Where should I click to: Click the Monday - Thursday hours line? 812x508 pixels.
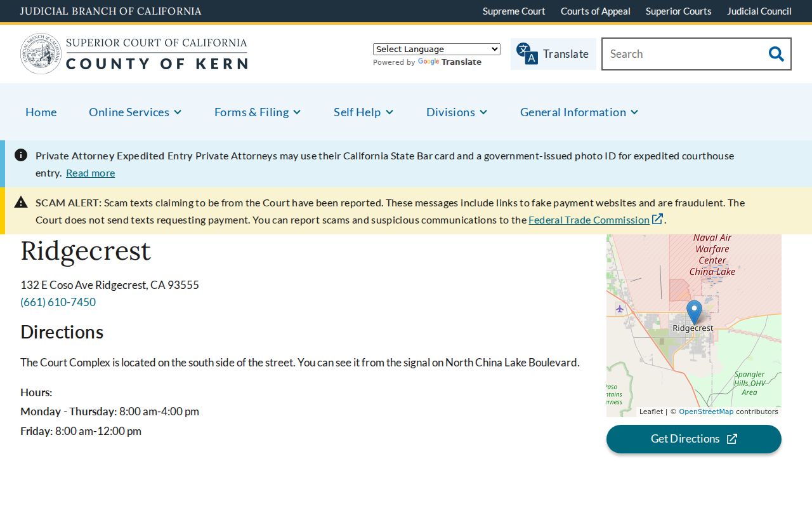click(110, 411)
